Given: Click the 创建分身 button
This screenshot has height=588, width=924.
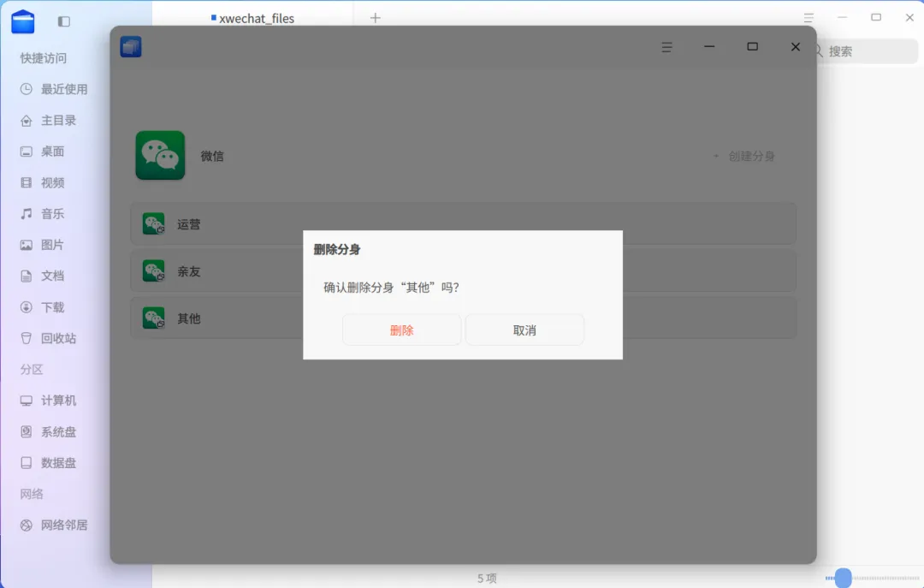Looking at the screenshot, I should tap(745, 157).
